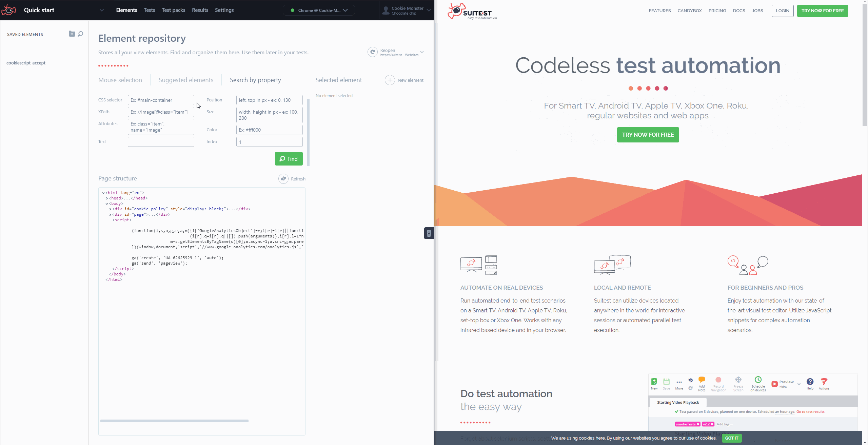Click the Freeze Screen snowflake icon
The height and width of the screenshot is (445, 868).
[x=738, y=380]
